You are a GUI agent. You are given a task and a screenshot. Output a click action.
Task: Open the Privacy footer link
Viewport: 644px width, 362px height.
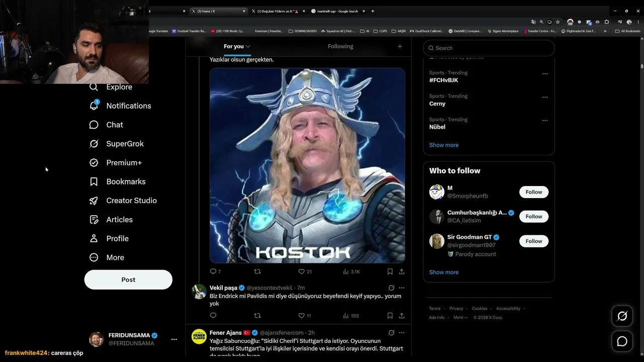pos(456,309)
